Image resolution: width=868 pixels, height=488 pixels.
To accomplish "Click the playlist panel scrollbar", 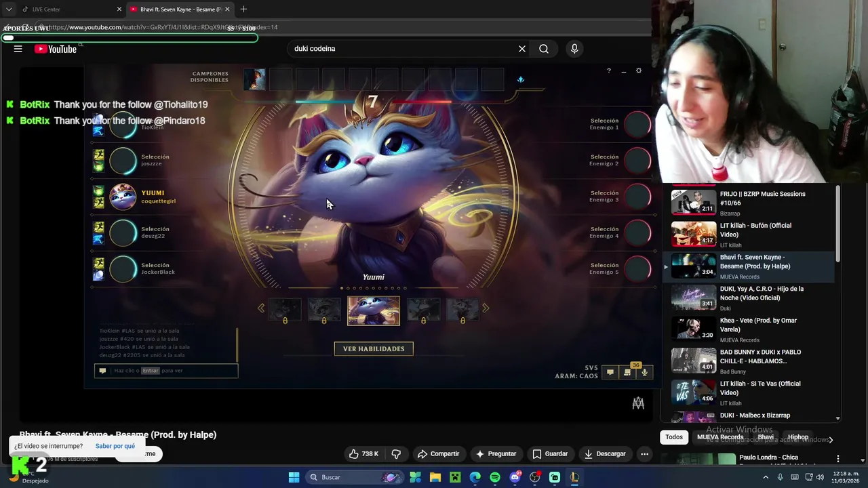I will point(837,224).
